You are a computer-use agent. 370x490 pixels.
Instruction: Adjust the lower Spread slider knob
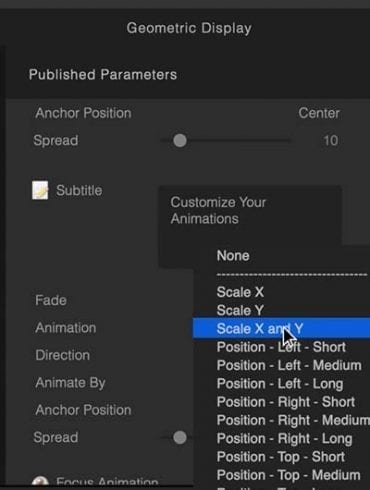click(x=180, y=438)
